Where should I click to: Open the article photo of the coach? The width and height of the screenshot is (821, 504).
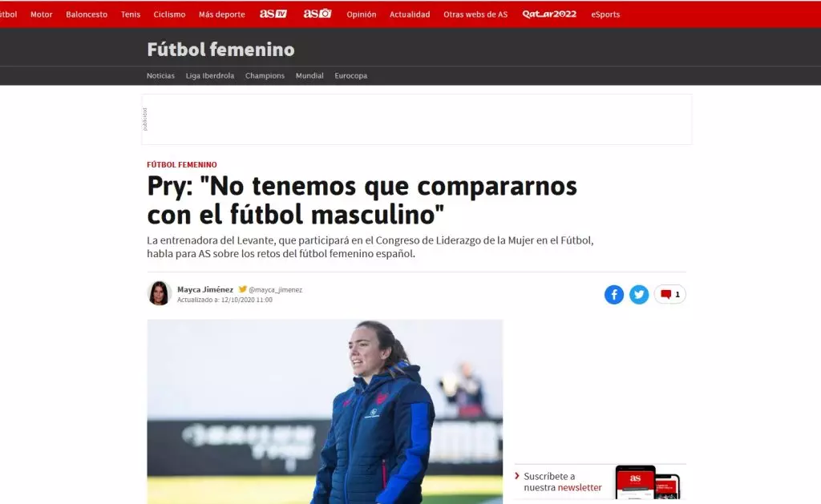point(325,412)
